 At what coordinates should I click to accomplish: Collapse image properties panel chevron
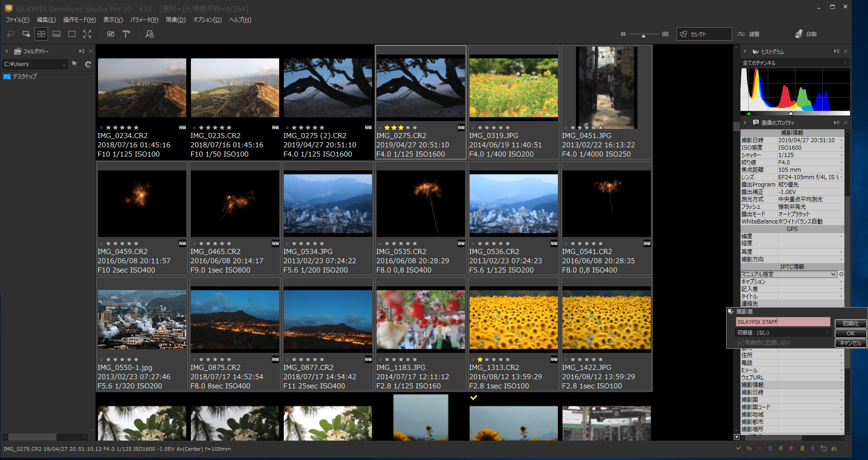coord(745,123)
